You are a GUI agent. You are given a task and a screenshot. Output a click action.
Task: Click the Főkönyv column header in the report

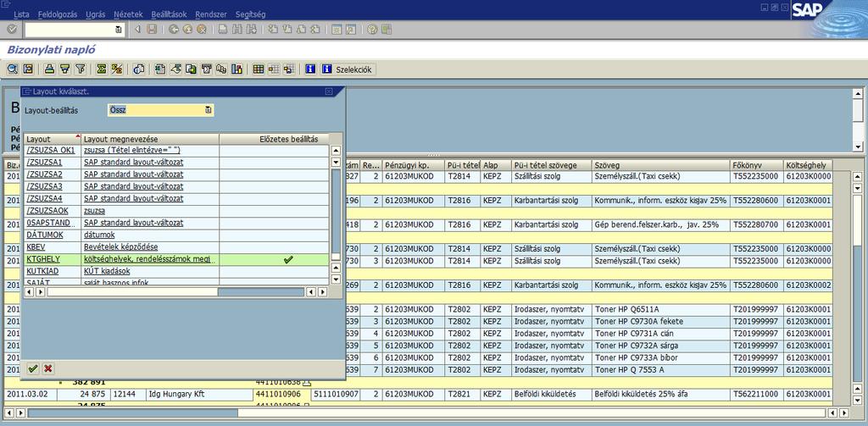[x=756, y=165]
